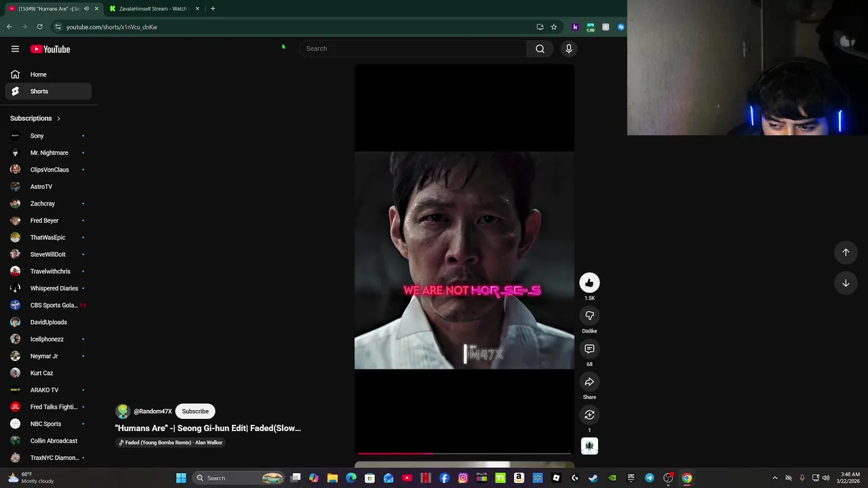Open @Random47X channel name
Viewport: 868px width, 488px height.
tap(153, 411)
